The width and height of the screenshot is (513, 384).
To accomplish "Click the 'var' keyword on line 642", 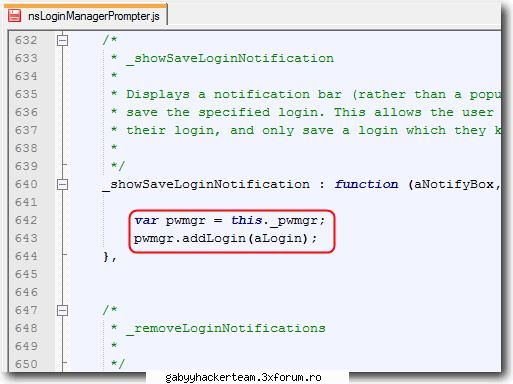I will click(146, 220).
